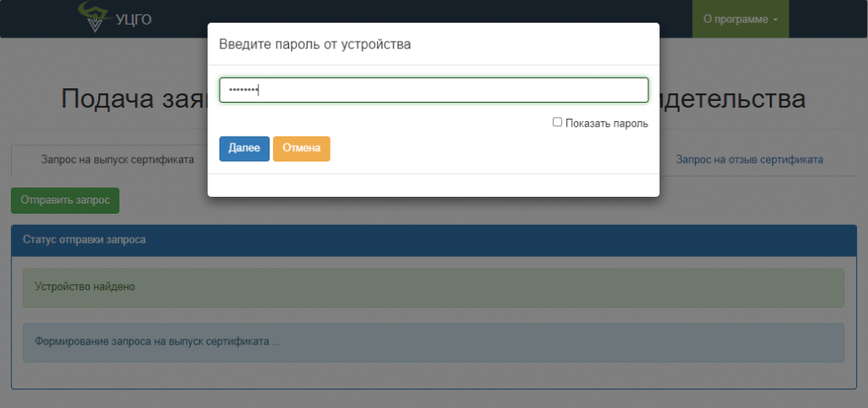
Task: Click the УЦГО brand name text
Action: (x=134, y=20)
